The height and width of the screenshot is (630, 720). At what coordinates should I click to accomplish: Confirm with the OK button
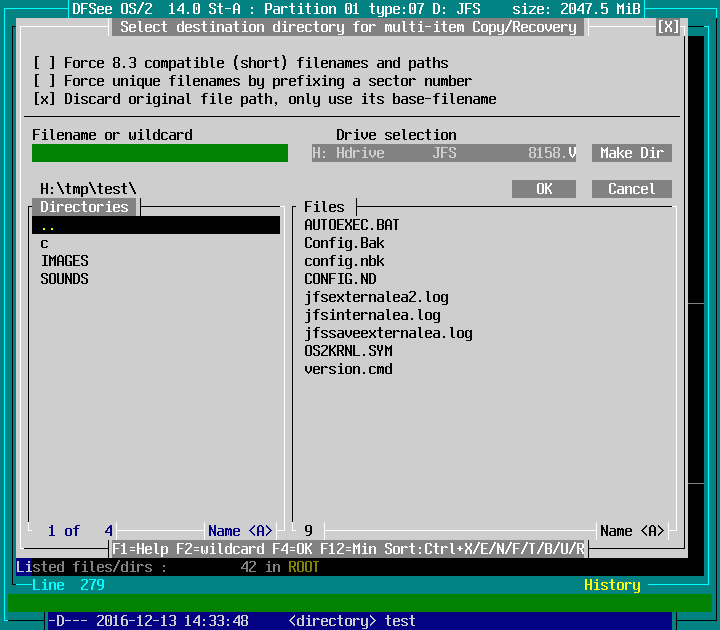click(544, 189)
